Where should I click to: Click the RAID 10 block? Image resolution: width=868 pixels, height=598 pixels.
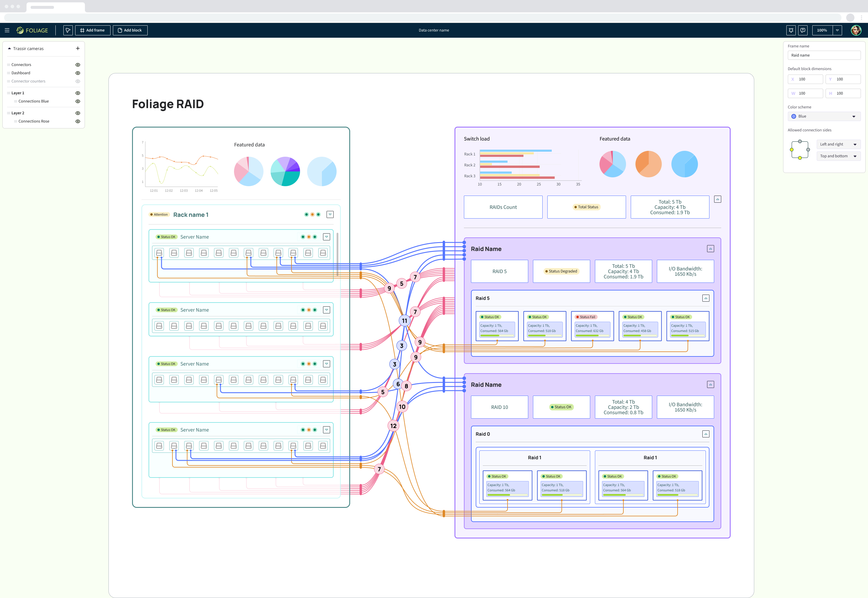(x=499, y=407)
